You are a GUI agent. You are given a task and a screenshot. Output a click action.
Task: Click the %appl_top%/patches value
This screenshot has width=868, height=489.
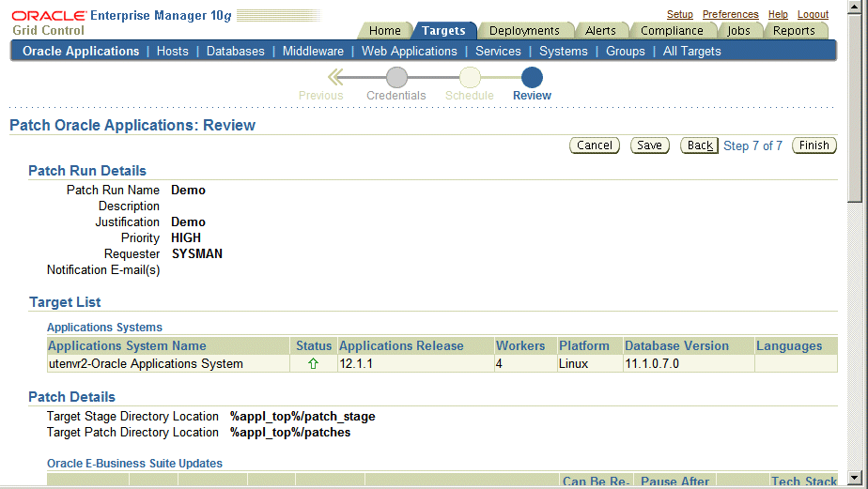coord(290,433)
